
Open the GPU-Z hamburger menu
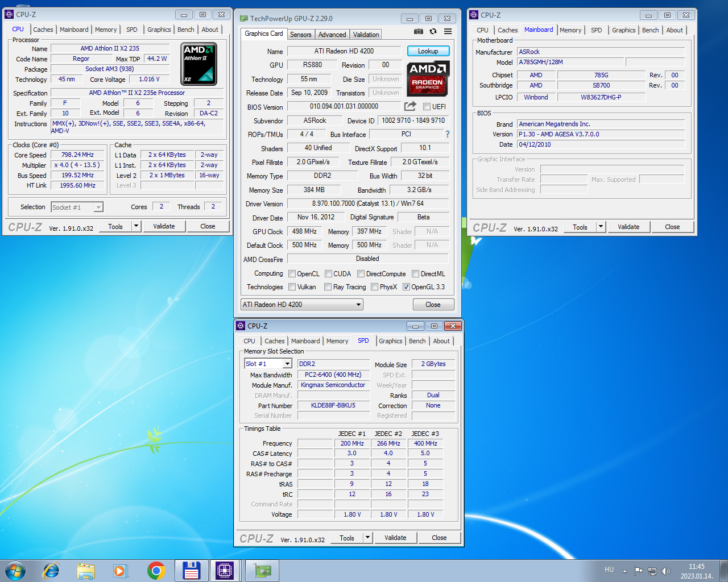click(448, 31)
